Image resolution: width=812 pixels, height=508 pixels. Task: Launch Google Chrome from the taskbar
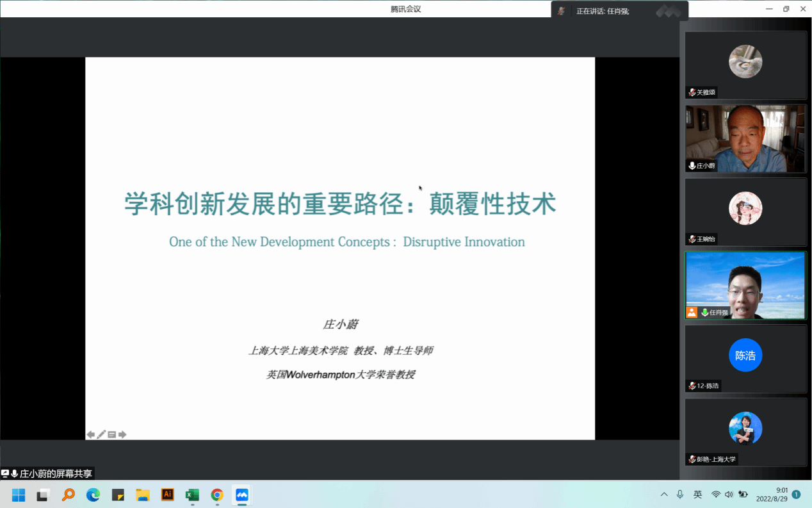(x=217, y=495)
